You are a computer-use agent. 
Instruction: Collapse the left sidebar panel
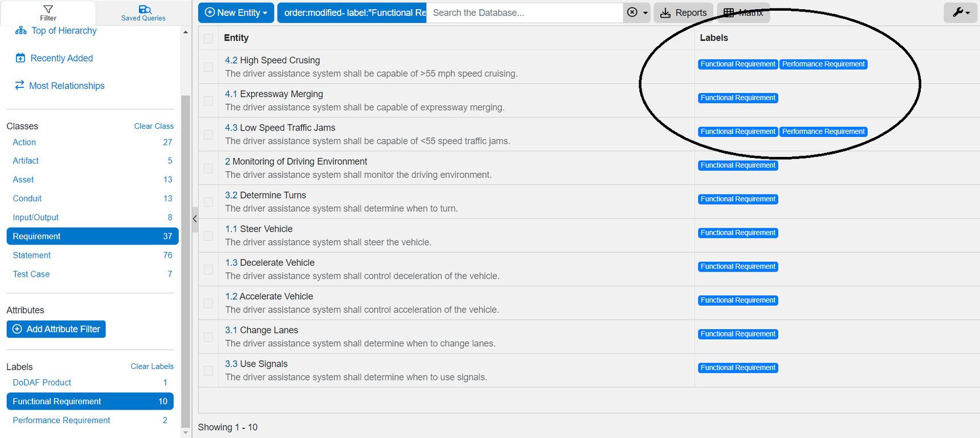(x=195, y=219)
